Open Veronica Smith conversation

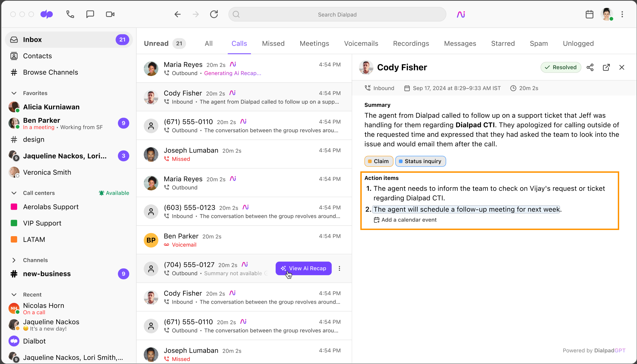point(69,172)
